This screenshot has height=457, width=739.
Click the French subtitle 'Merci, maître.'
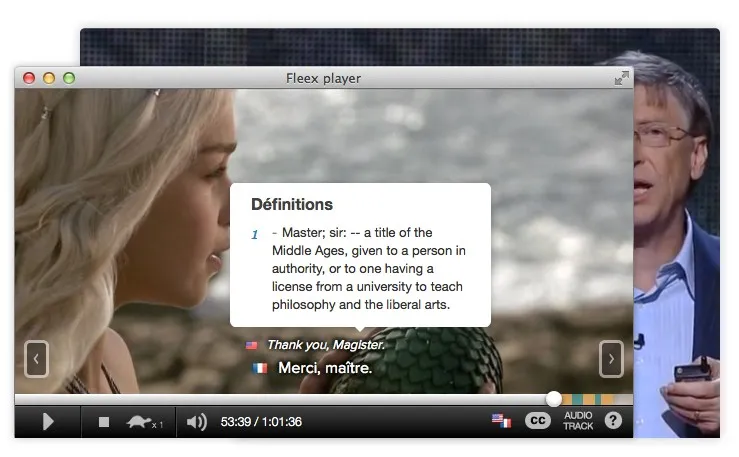[325, 368]
